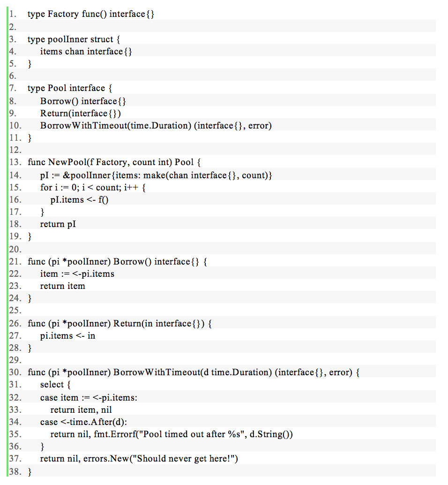Image resolution: width=448 pixels, height=485 pixels.
Task: Click the return pI statement on line 18
Action: pos(58,224)
